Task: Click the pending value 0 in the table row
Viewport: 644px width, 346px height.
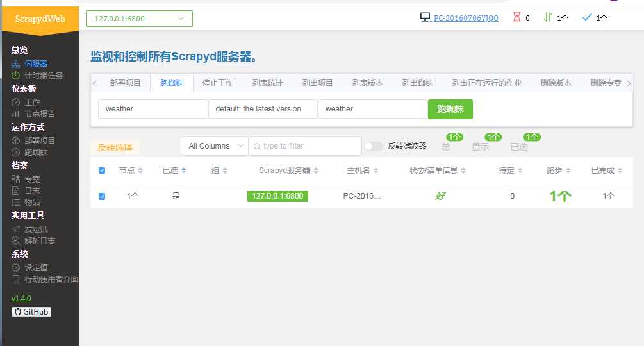Action: pos(512,196)
